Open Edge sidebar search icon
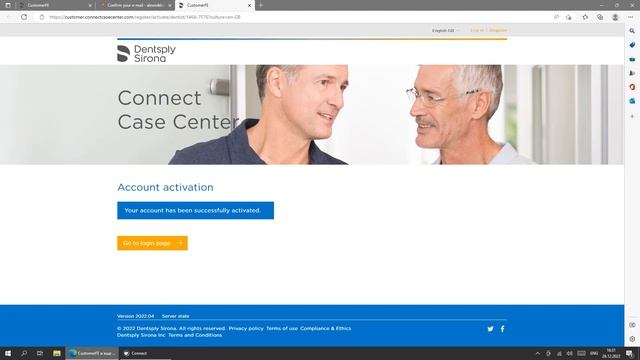 (x=632, y=31)
